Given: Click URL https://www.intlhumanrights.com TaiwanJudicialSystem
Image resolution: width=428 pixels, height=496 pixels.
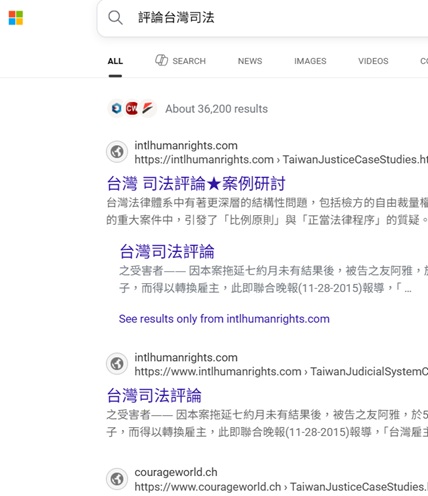Looking at the screenshot, I should [281, 371].
